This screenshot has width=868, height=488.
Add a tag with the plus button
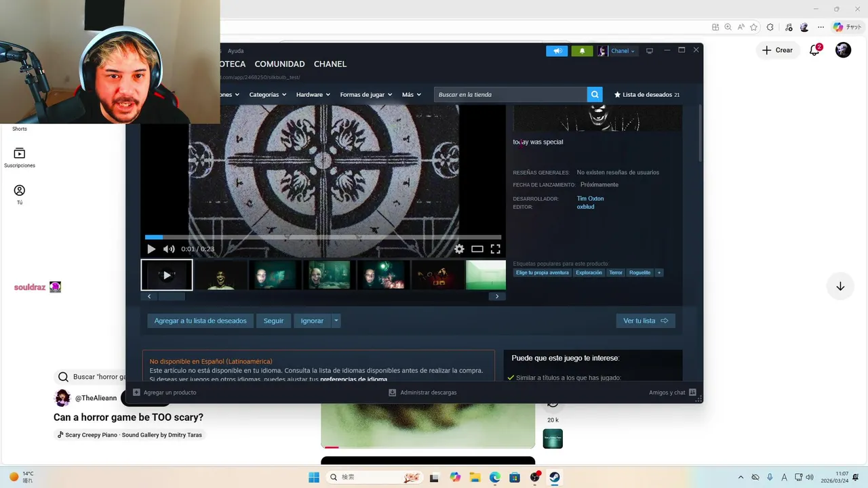click(x=659, y=272)
